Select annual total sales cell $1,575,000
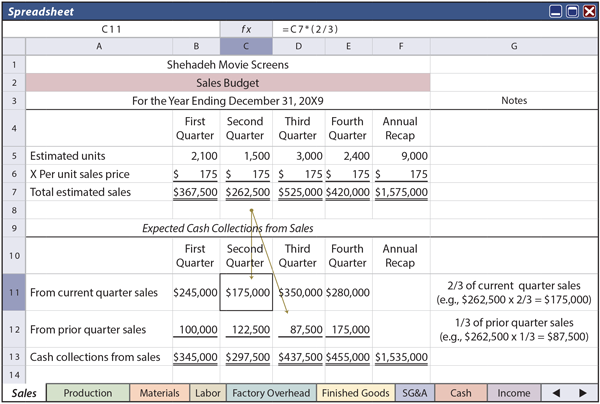 (401, 192)
